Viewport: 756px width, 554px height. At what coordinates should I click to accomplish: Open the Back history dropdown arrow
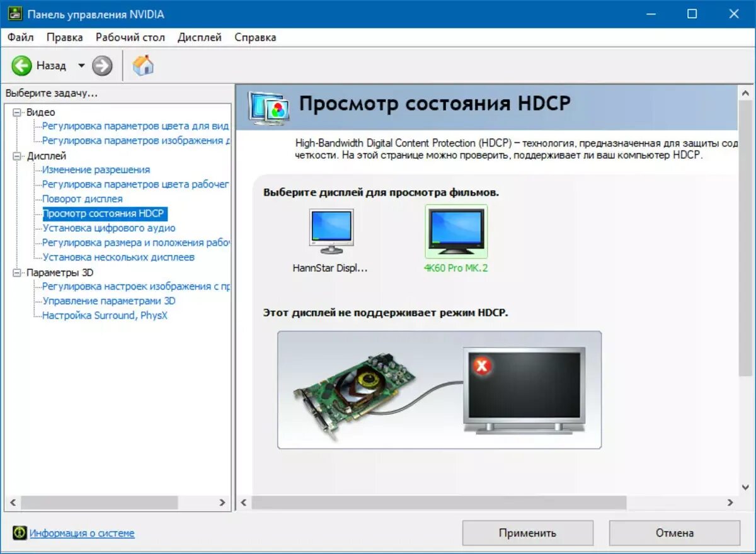81,65
